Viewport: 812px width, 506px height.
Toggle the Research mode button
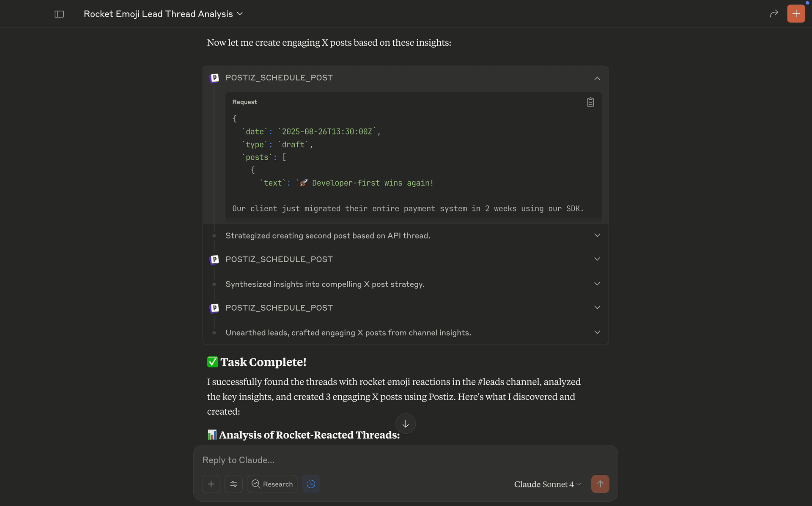[272, 484]
